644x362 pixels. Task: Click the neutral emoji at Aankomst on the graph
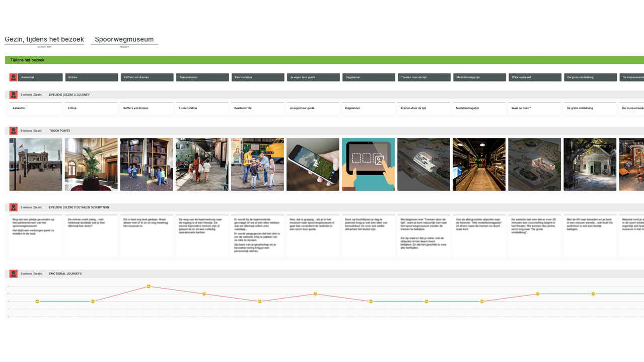[x=37, y=301]
